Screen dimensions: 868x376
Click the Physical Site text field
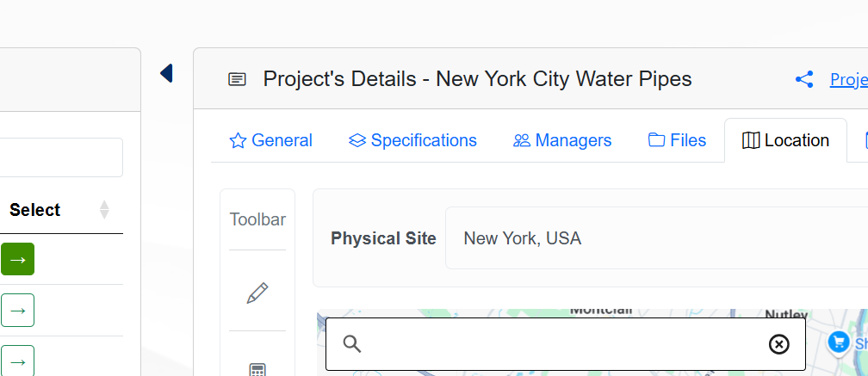click(x=654, y=238)
